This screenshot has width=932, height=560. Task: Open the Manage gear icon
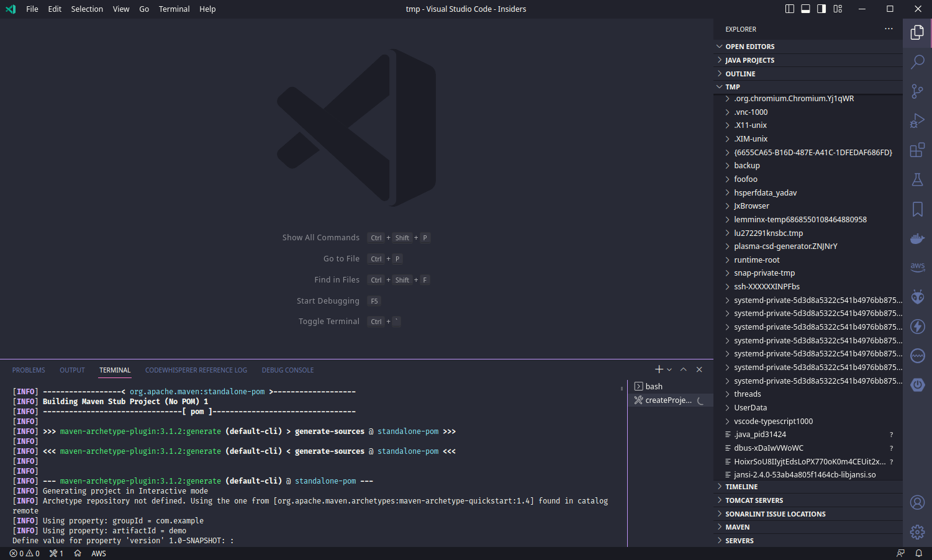pos(917,532)
